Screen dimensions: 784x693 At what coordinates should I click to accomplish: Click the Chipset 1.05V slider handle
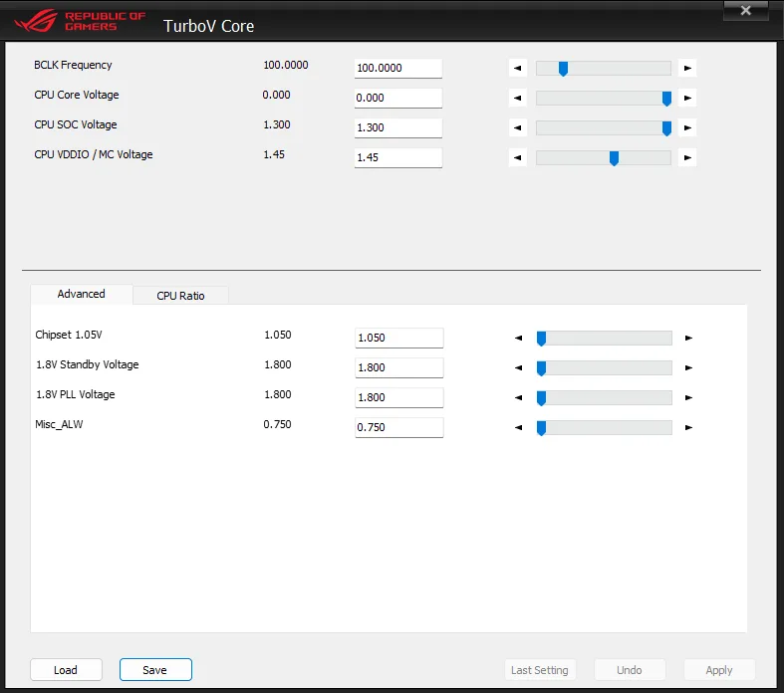tap(541, 339)
